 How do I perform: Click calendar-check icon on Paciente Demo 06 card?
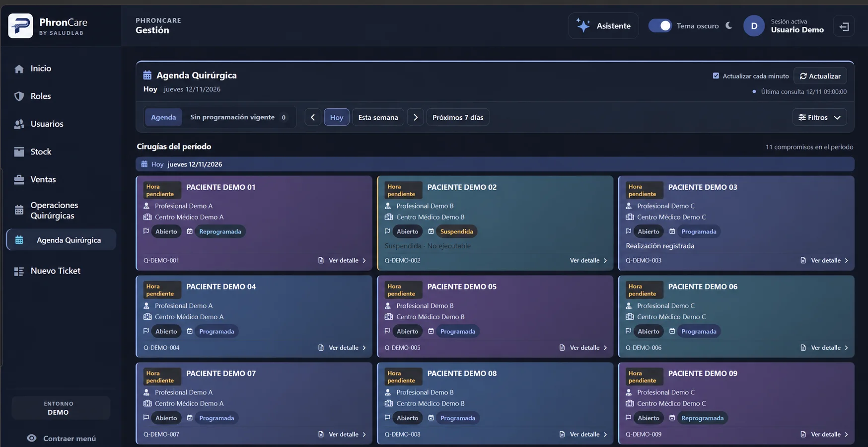(672, 331)
